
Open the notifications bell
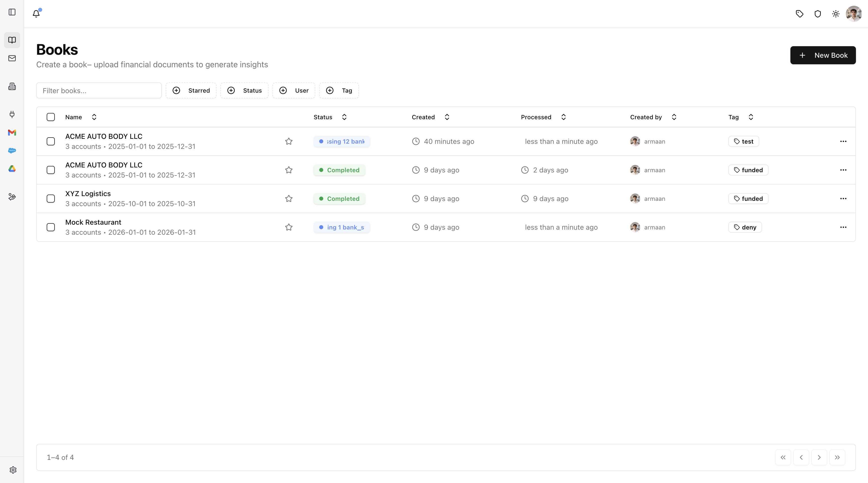pos(36,14)
